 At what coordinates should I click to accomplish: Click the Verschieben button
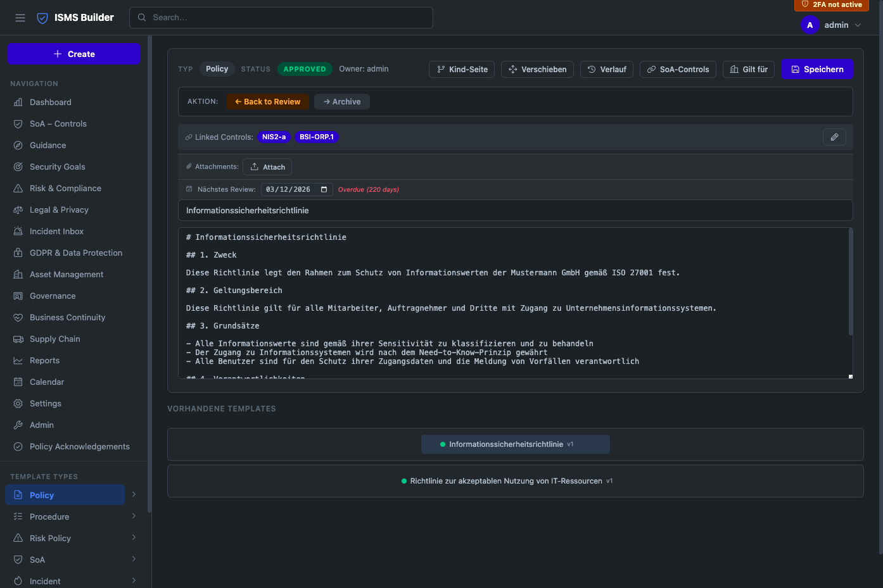[x=538, y=70]
